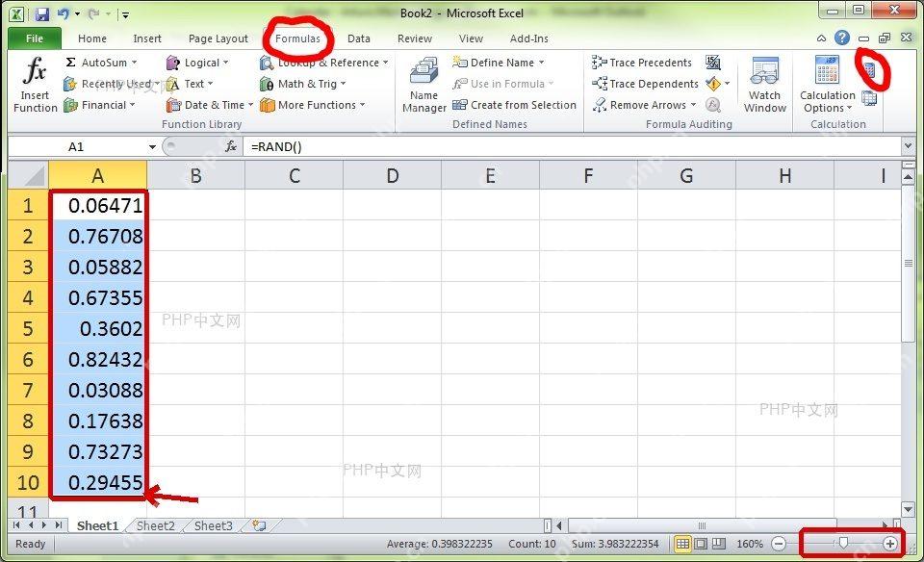
Task: Switch to Page Layout view in status bar
Action: (x=701, y=543)
